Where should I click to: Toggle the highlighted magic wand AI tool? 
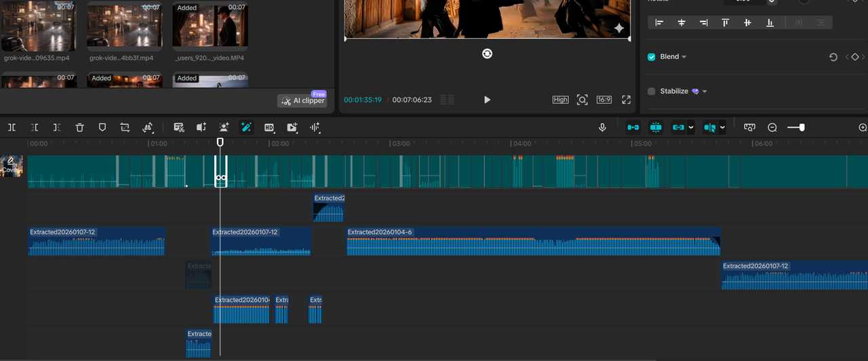click(x=246, y=127)
